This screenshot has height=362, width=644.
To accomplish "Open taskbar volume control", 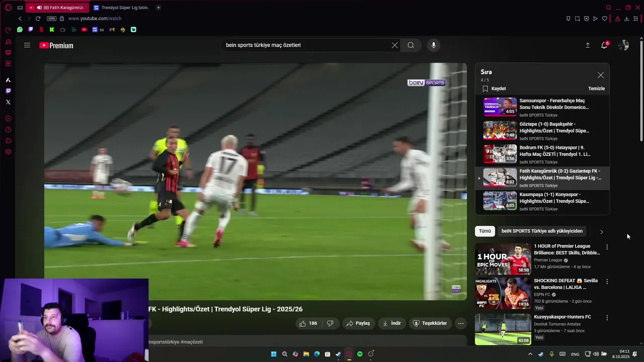I will click(596, 354).
